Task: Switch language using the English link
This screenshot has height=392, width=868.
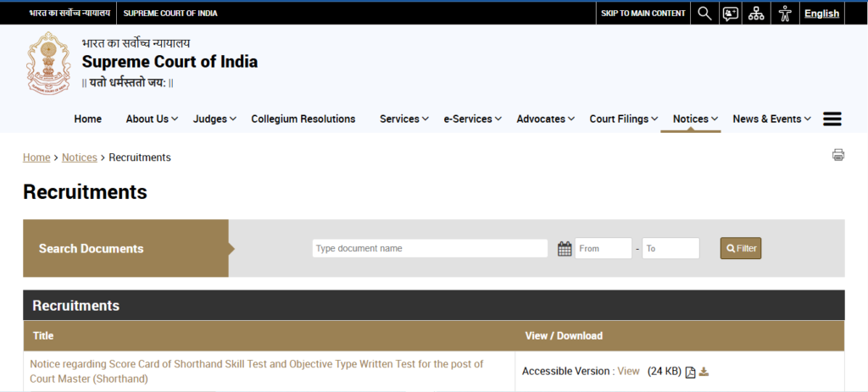Action: pyautogui.click(x=821, y=13)
